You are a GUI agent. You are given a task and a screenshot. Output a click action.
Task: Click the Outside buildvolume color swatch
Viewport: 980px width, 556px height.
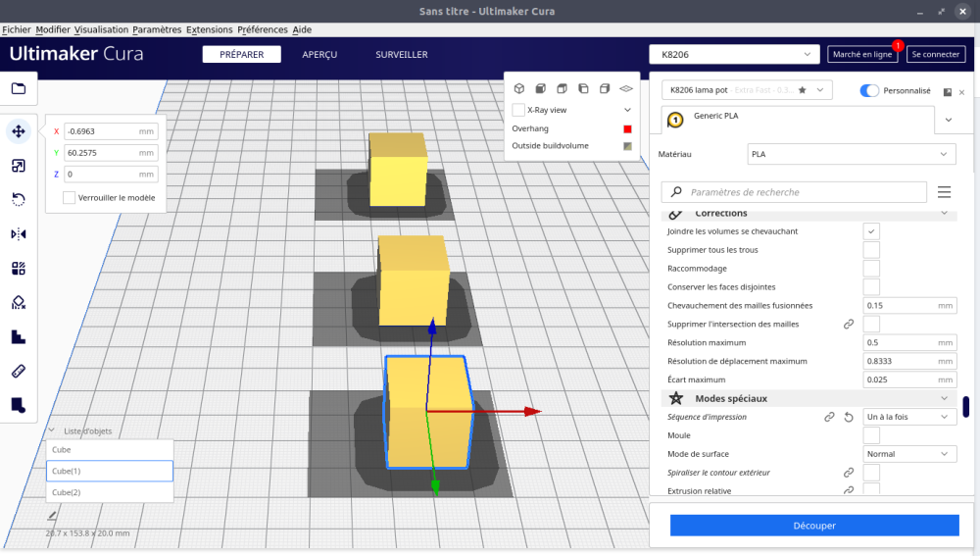pyautogui.click(x=627, y=146)
